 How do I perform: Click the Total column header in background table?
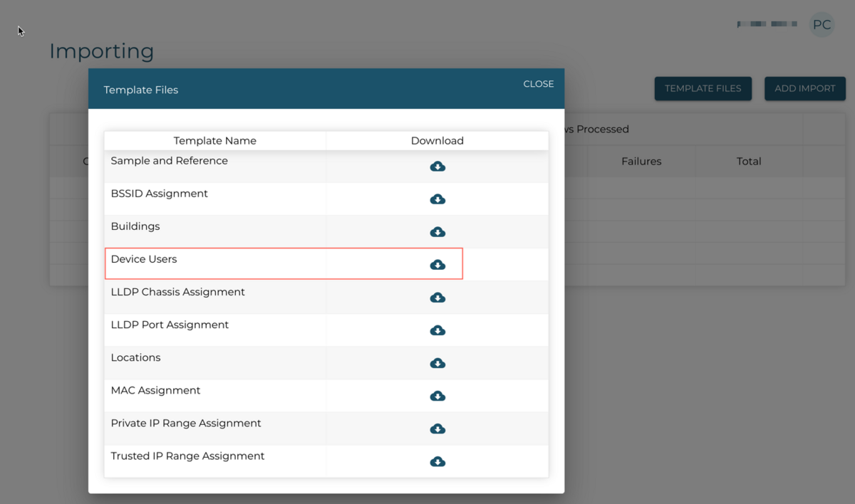[x=749, y=162]
